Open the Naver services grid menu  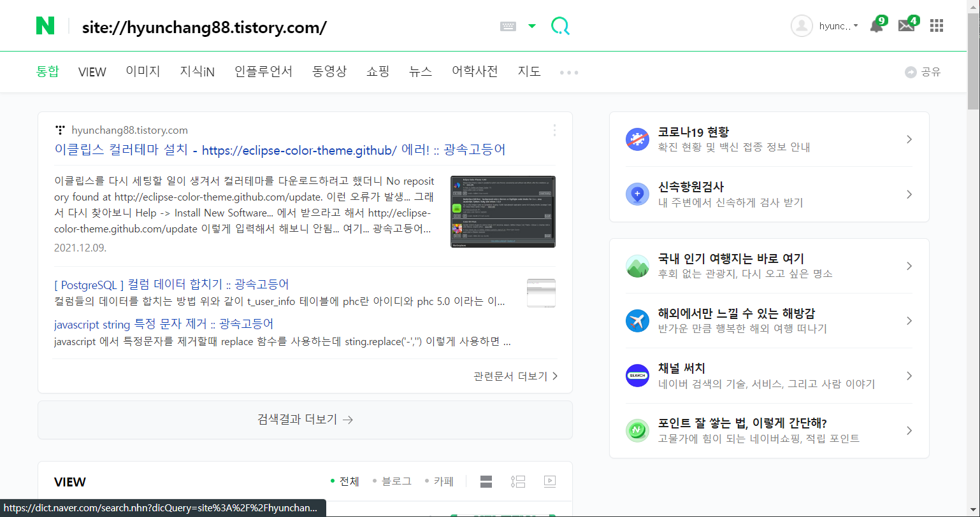coord(936,25)
